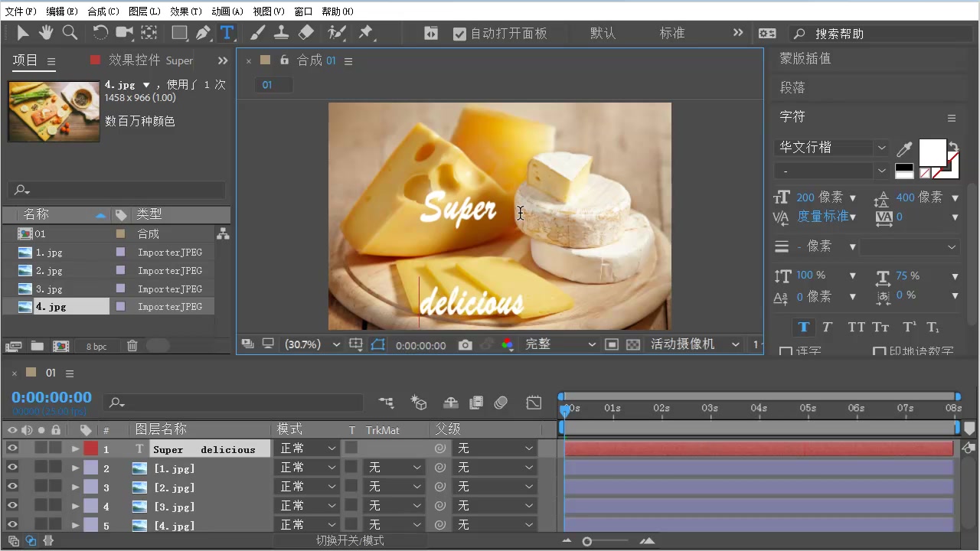Click the timeline zoom slider handle
Viewport: 980px width, 551px height.
[x=586, y=541]
